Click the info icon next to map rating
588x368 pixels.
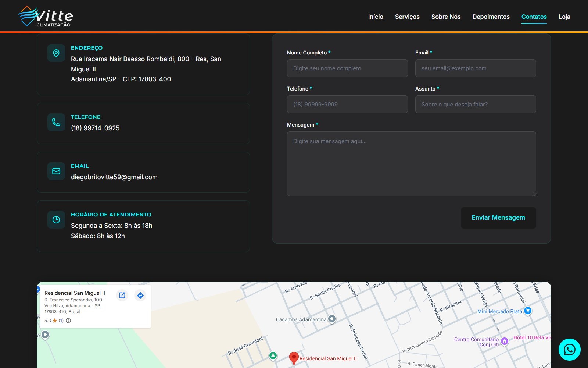[x=68, y=321]
